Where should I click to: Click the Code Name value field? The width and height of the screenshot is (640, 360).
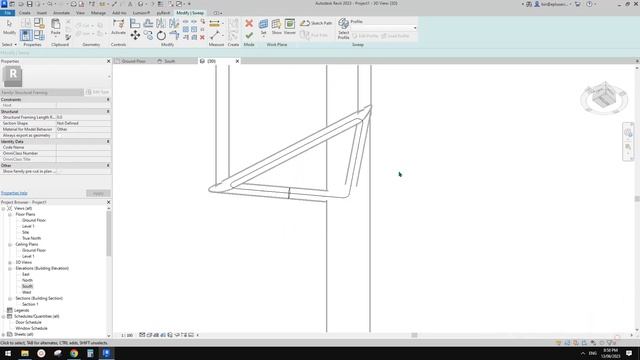pos(83,147)
